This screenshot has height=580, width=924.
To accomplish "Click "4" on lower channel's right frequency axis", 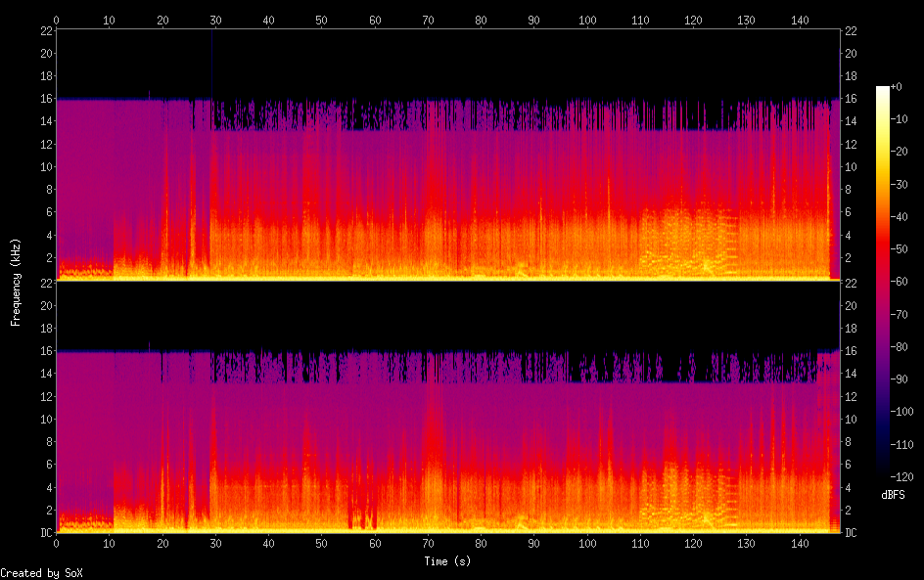I will 848,487.
